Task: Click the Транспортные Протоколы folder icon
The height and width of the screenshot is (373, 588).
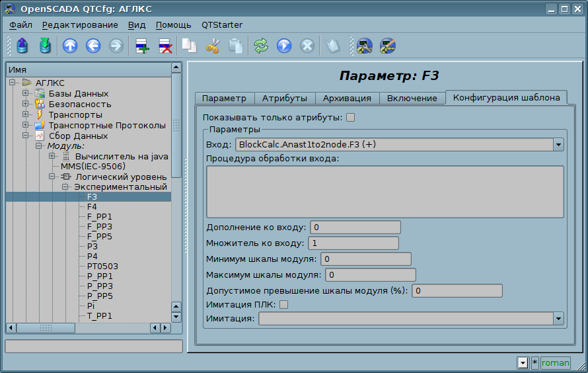Action: click(40, 125)
